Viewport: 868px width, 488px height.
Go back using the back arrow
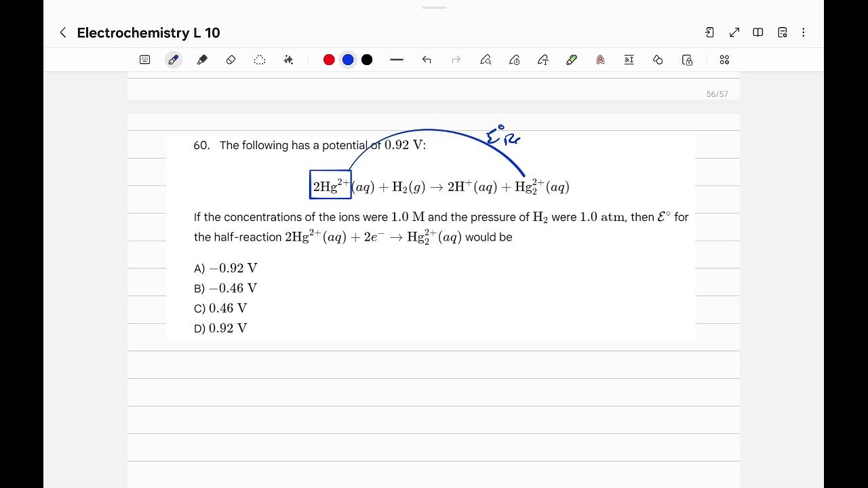pyautogui.click(x=63, y=33)
